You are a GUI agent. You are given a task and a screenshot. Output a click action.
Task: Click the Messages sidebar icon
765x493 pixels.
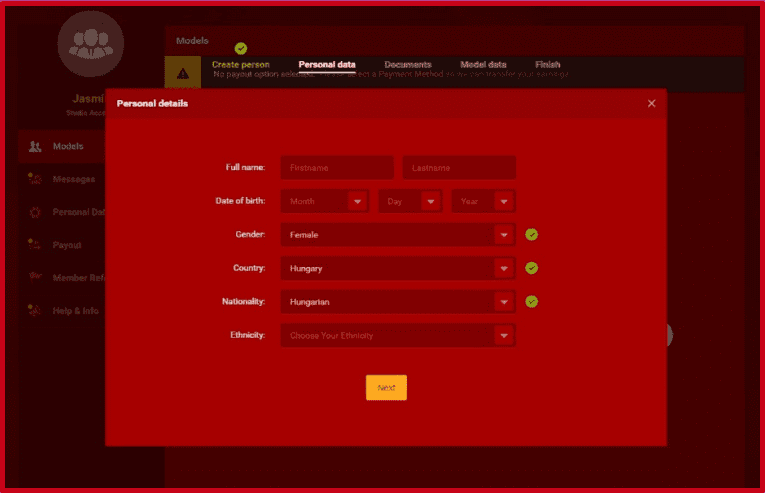point(35,179)
